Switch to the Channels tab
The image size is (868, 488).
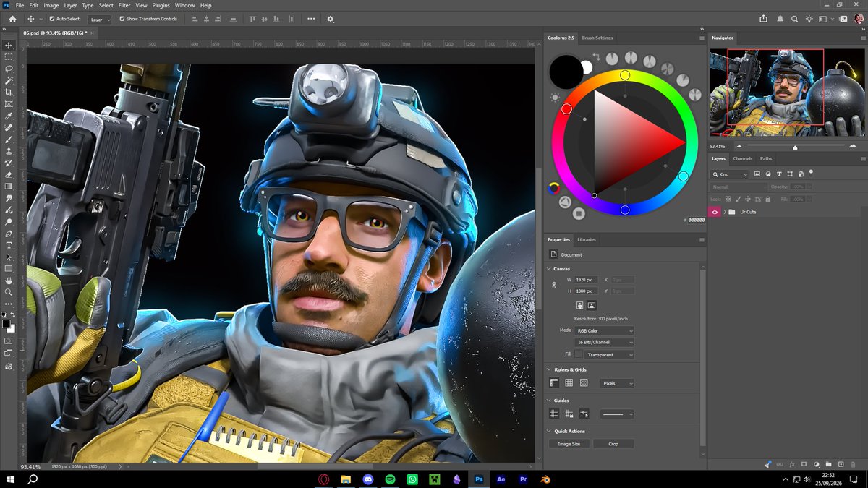click(x=742, y=158)
